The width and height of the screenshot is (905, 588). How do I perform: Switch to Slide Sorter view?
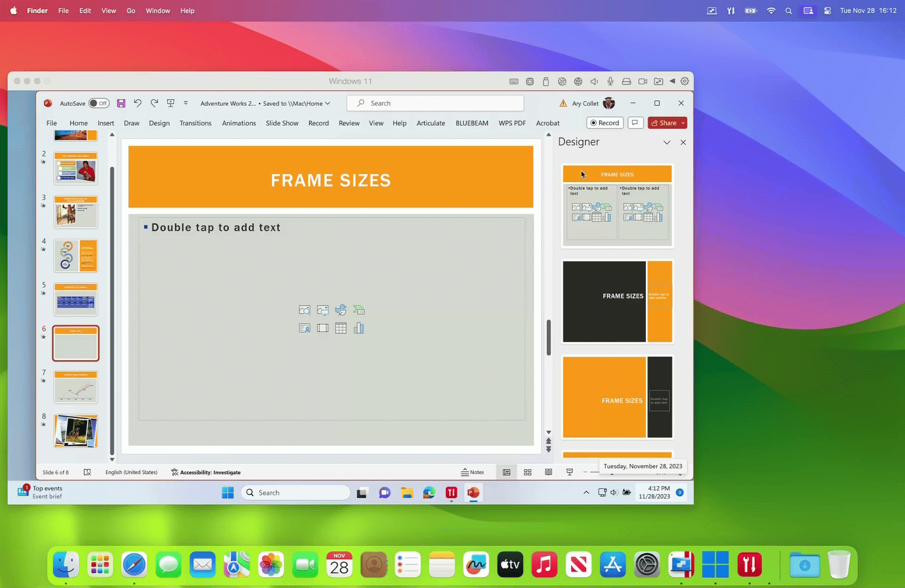pos(528,472)
